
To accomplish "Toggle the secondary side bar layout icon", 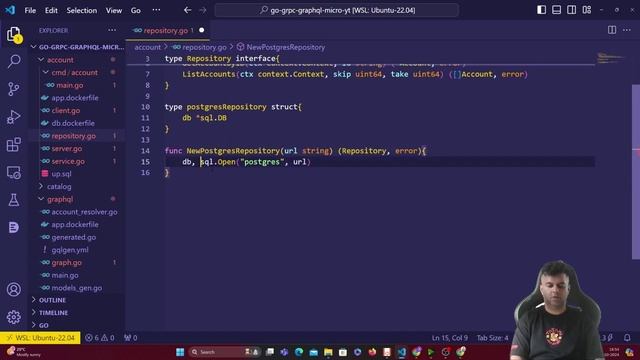I will pos(571,10).
